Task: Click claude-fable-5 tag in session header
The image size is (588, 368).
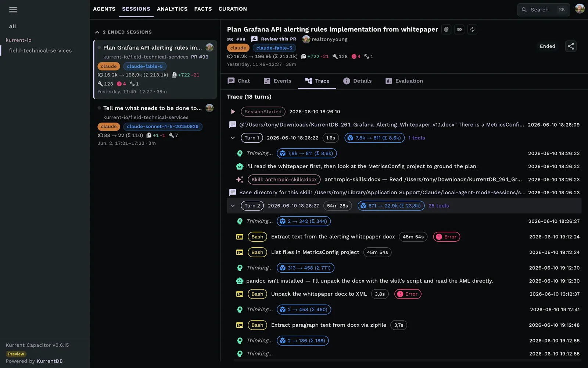Action: click(274, 48)
